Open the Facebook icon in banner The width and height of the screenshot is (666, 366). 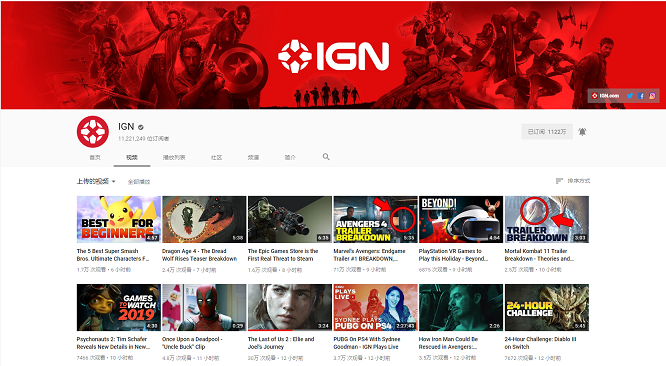pos(641,96)
